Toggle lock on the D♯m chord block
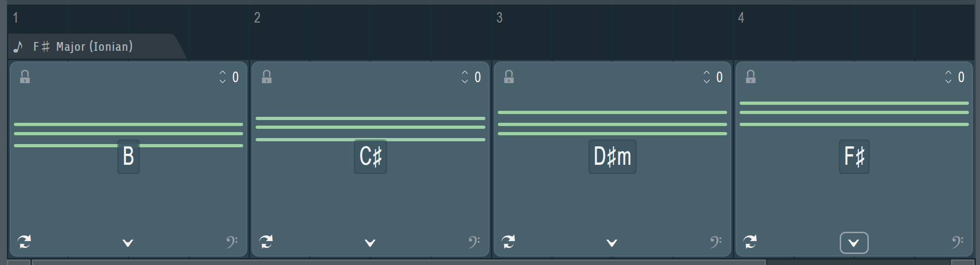980x265 pixels. point(509,77)
